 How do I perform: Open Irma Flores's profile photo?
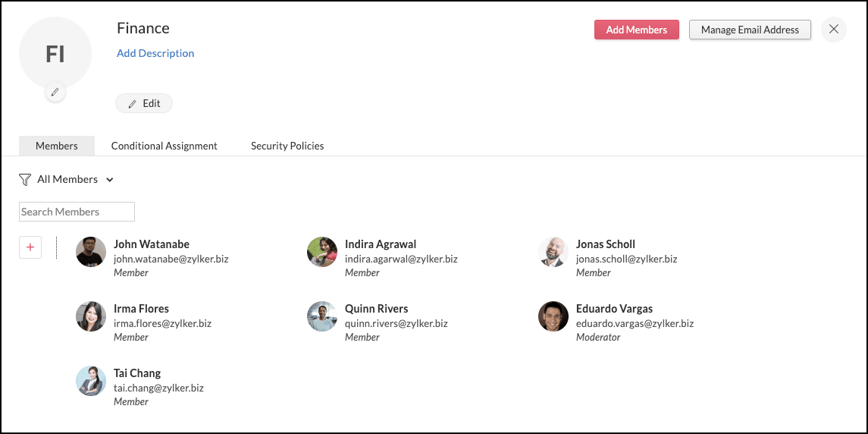pyautogui.click(x=91, y=316)
